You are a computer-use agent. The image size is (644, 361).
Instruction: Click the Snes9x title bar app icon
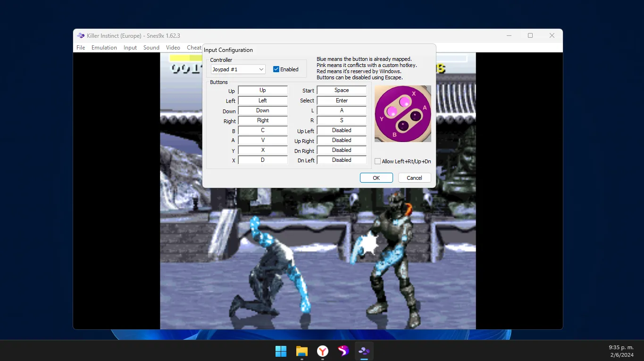coord(81,36)
